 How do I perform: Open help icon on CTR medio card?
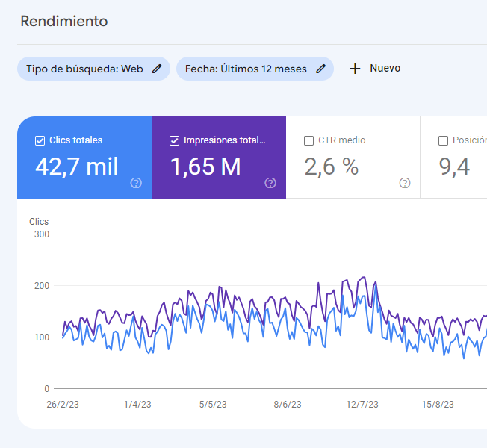[x=405, y=183]
